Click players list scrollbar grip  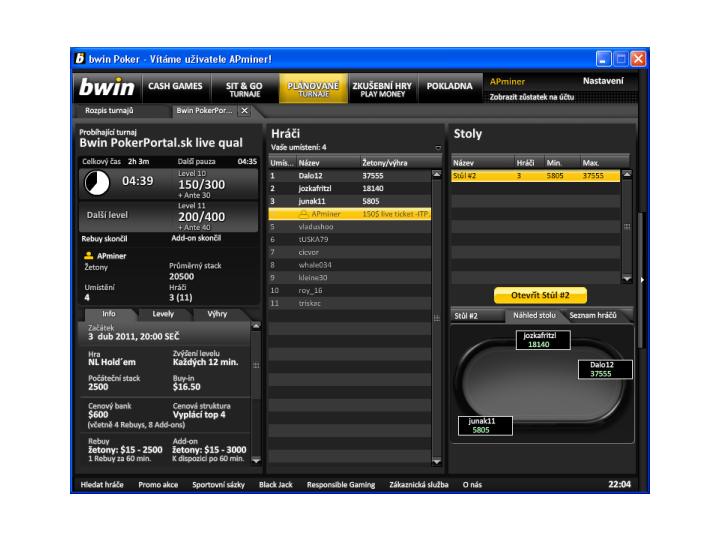click(x=437, y=318)
